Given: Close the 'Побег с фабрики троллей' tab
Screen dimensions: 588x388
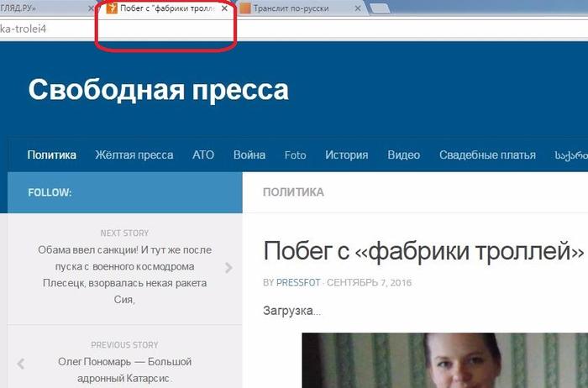Looking at the screenshot, I should click(x=223, y=8).
